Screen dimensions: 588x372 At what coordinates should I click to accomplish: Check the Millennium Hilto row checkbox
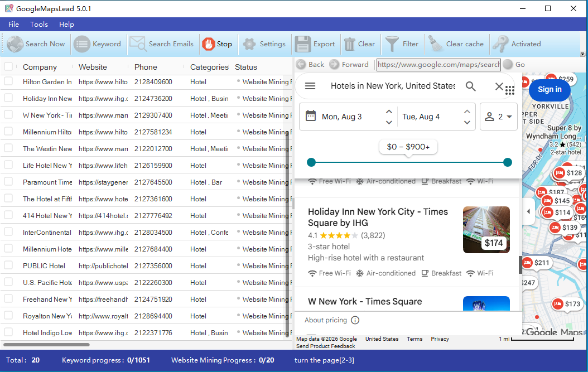[x=8, y=132]
